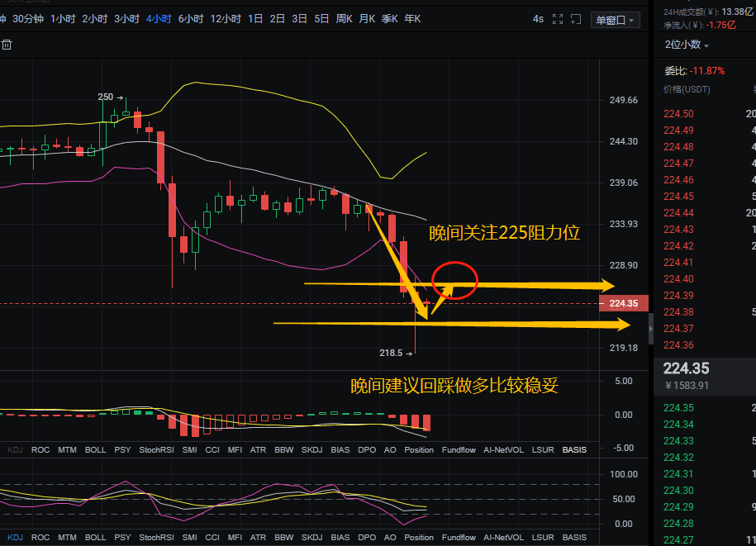
Task: Click the 委比 -11.87% ratio value
Action: (707, 71)
